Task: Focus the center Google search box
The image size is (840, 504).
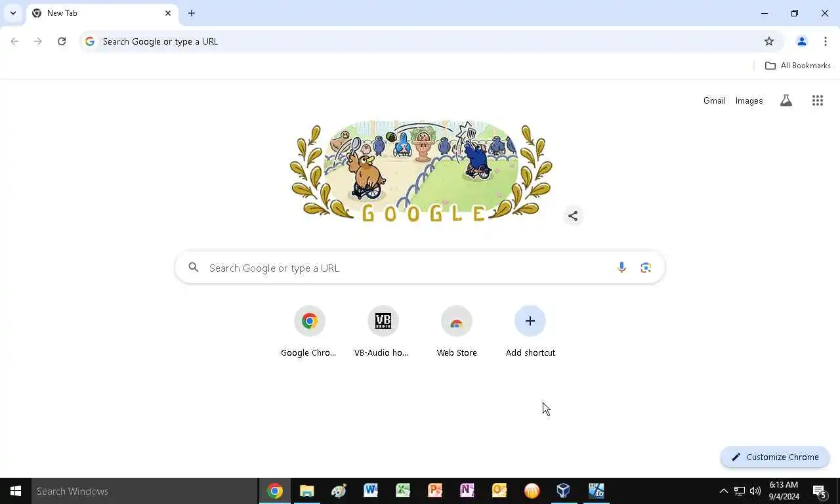Action: (420, 268)
